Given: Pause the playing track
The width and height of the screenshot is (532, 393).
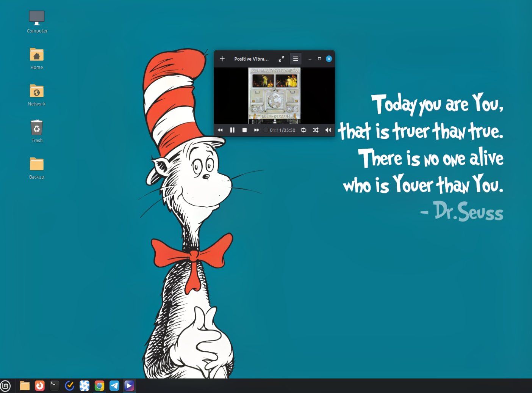Looking at the screenshot, I should 232,130.
